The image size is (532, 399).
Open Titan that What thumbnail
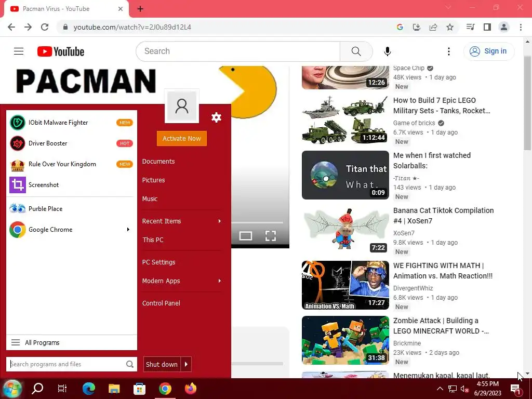345,175
